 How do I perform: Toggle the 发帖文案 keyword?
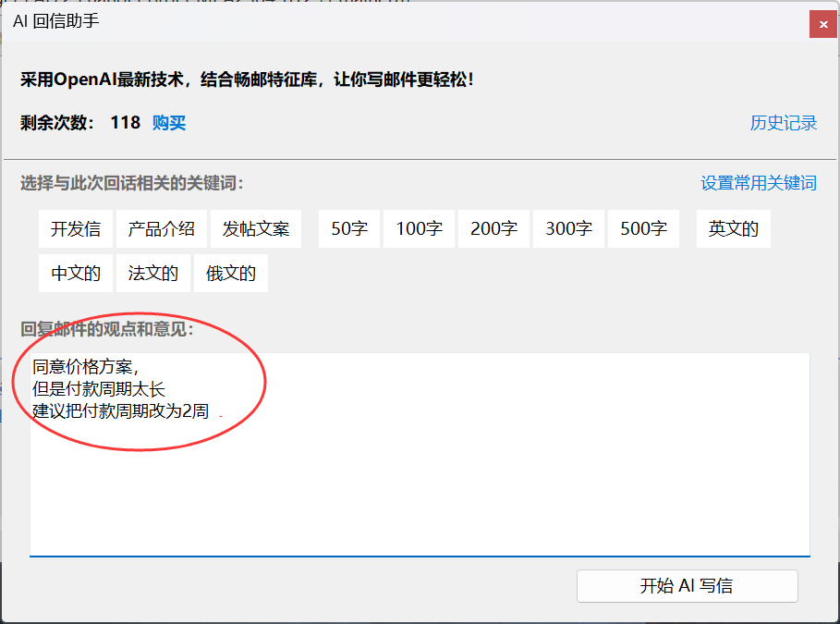click(256, 229)
